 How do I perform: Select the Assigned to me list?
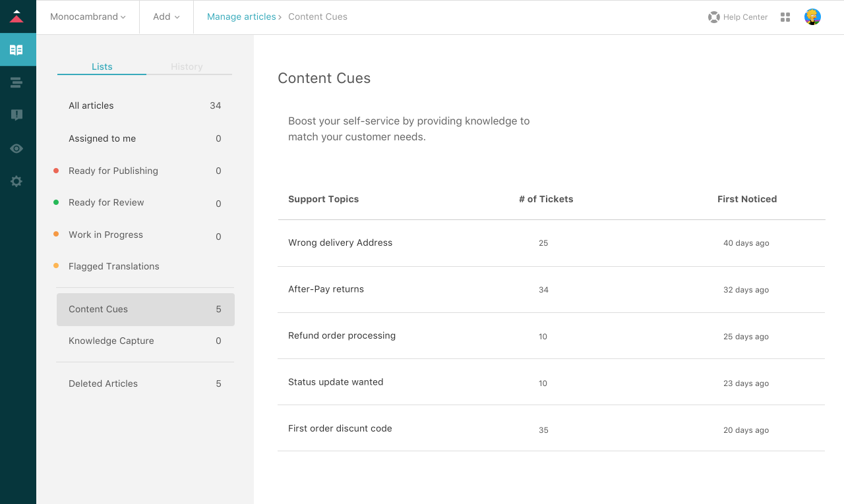coord(102,138)
